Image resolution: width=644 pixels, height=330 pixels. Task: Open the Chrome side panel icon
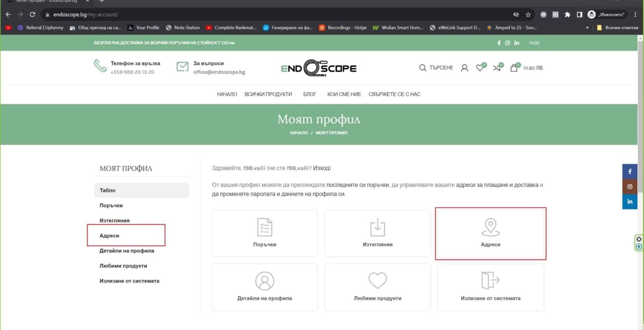coord(579,15)
